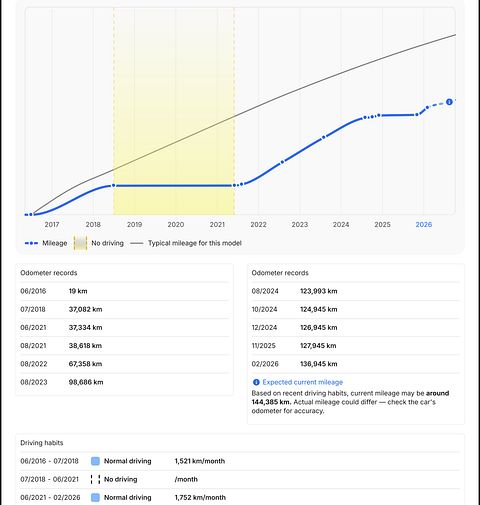Select the 2026 year label on chart axis
Image resolution: width=480 pixels, height=505 pixels.
click(x=424, y=225)
